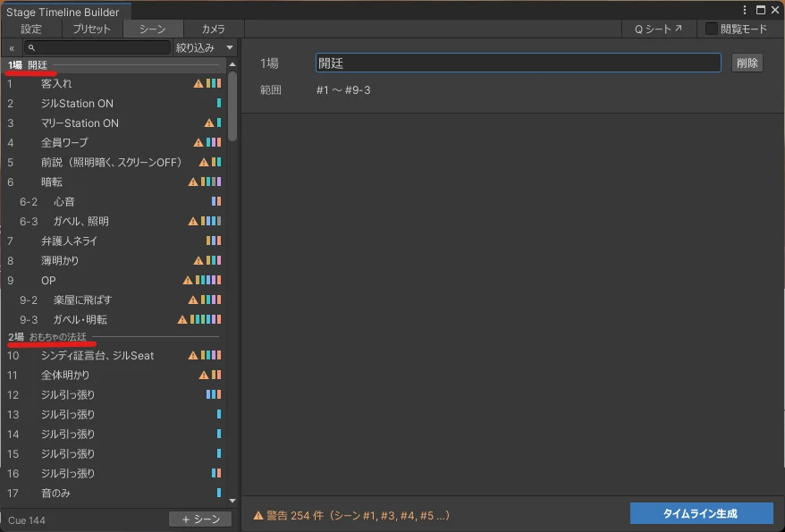Click the warning icon on OP row

click(188, 280)
